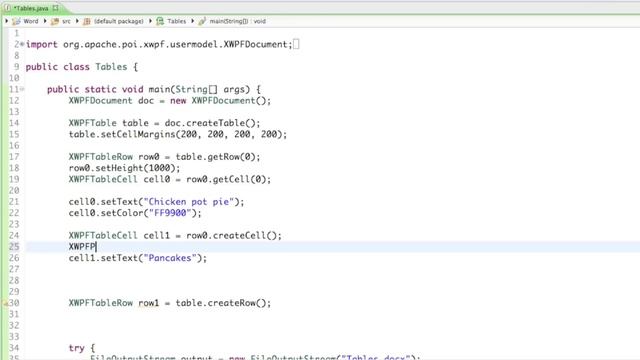
Task: Expand the dropdown arrow before src breadcrumb
Action: point(45,21)
